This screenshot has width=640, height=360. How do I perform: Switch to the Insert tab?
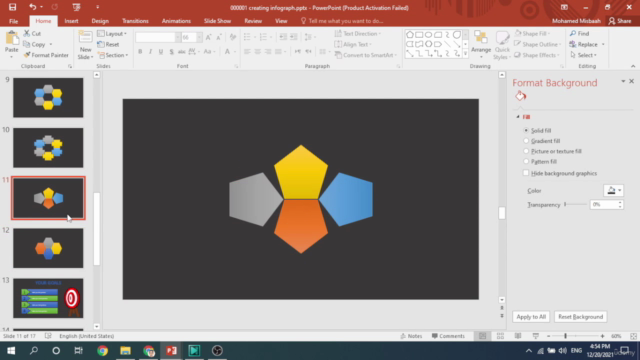coord(71,21)
